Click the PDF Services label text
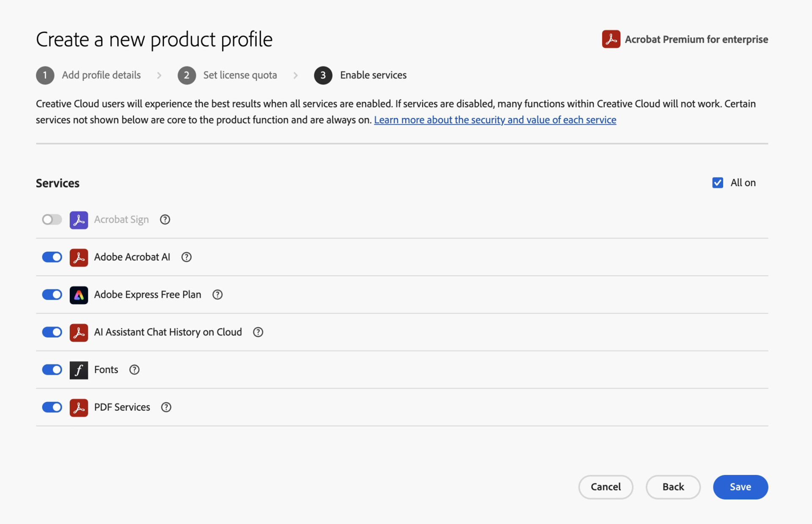Image resolution: width=812 pixels, height=524 pixels. tap(122, 407)
